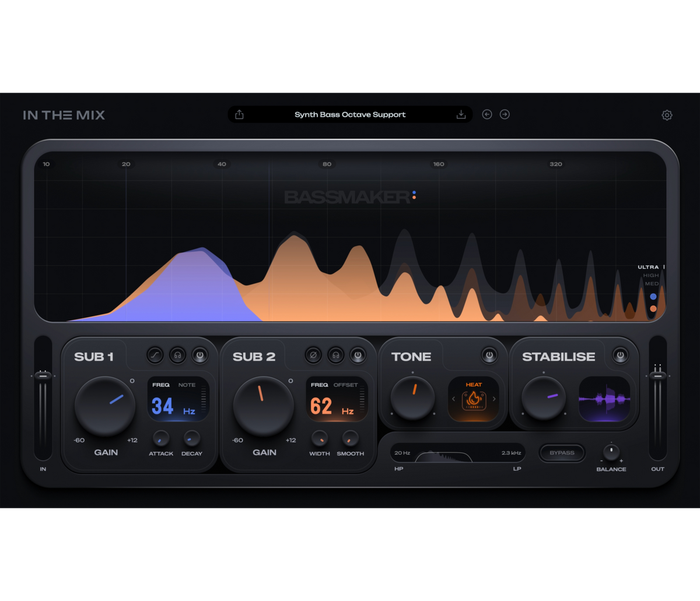Viewport: 700px width, 601px height.
Task: Switch SUB 1 display to NOTE
Action: point(187,385)
